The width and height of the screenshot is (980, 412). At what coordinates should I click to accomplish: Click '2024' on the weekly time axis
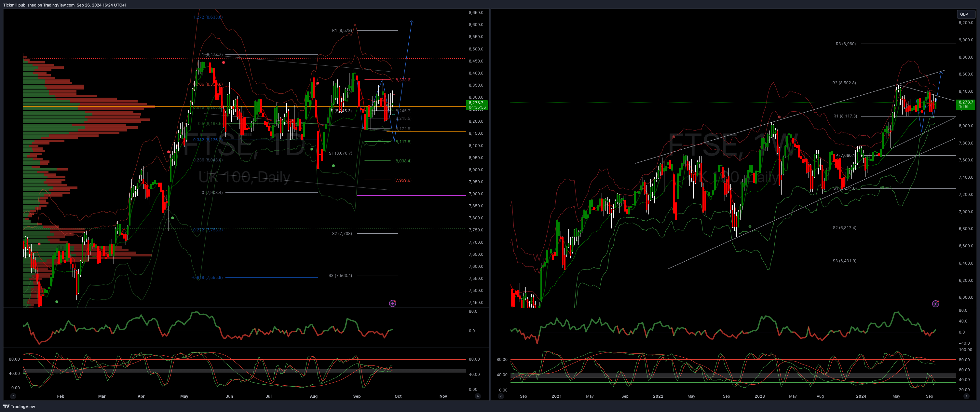861,396
